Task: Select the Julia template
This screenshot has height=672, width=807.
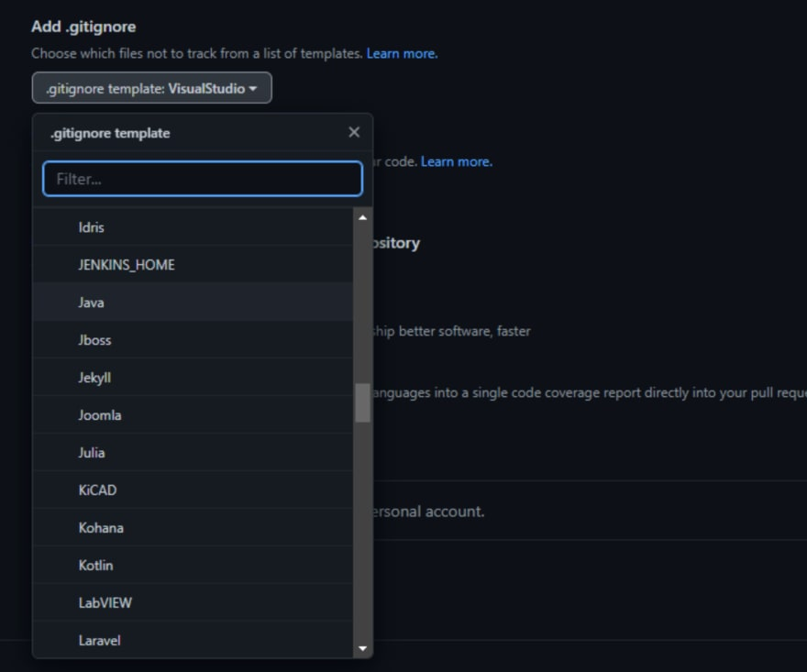Action: coord(193,452)
